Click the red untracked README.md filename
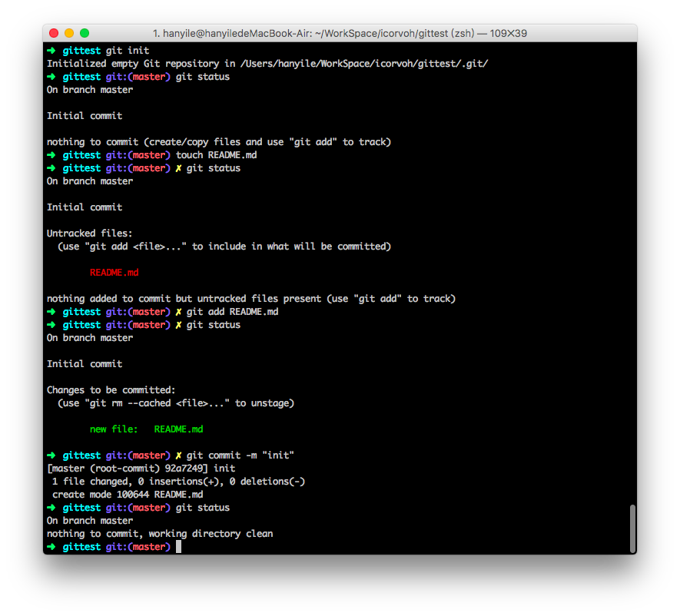The image size is (680, 616). (114, 273)
